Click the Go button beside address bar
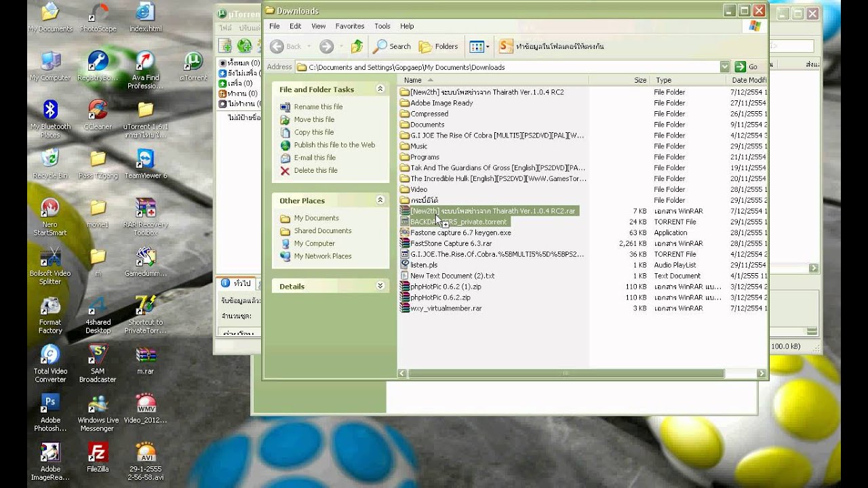The image size is (868, 488). 748,67
